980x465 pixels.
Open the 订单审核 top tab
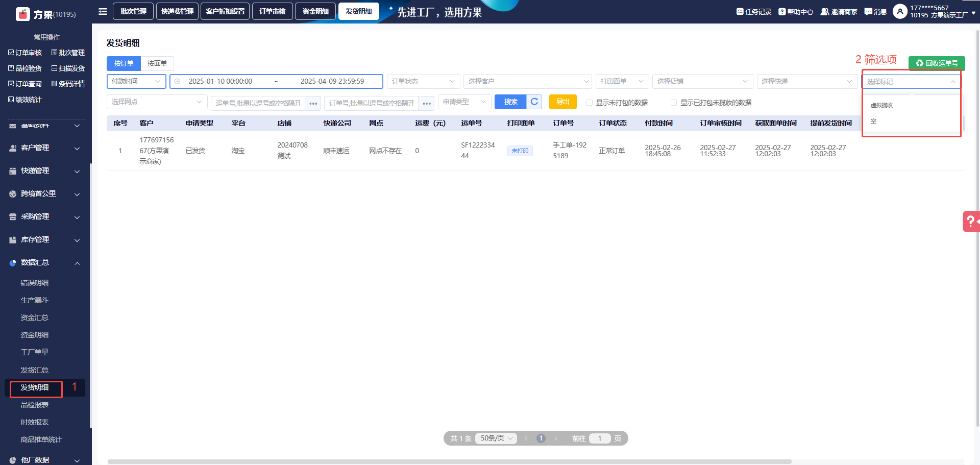272,11
